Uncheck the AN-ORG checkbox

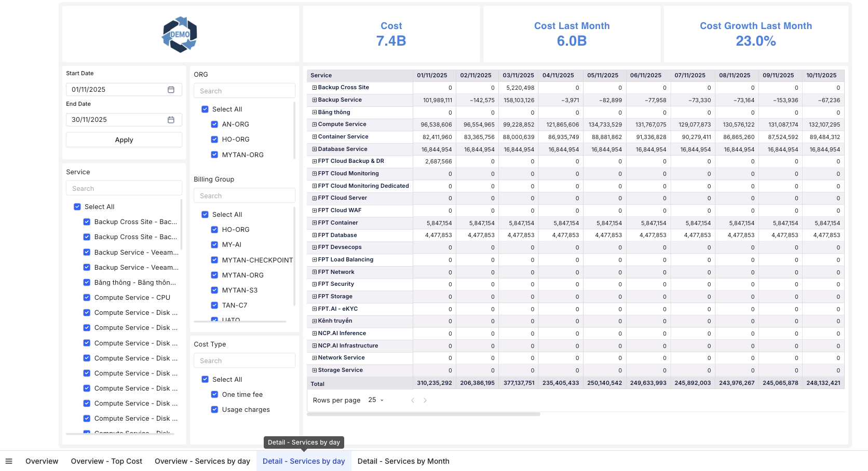[214, 124]
